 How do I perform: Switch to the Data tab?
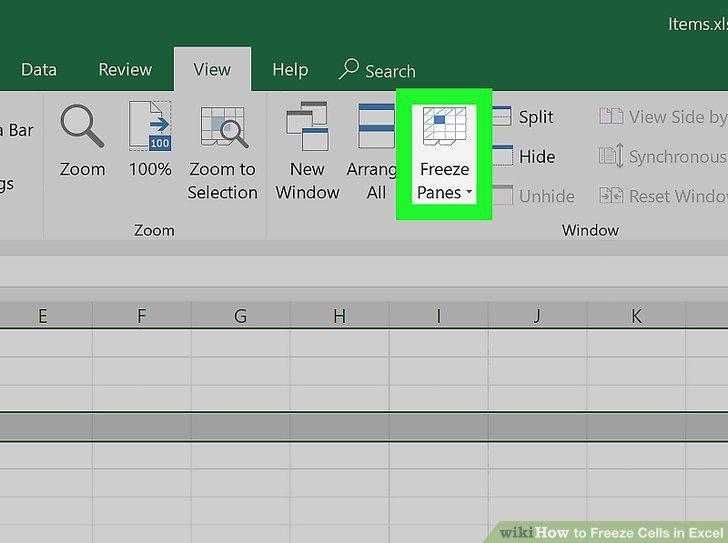(x=39, y=70)
